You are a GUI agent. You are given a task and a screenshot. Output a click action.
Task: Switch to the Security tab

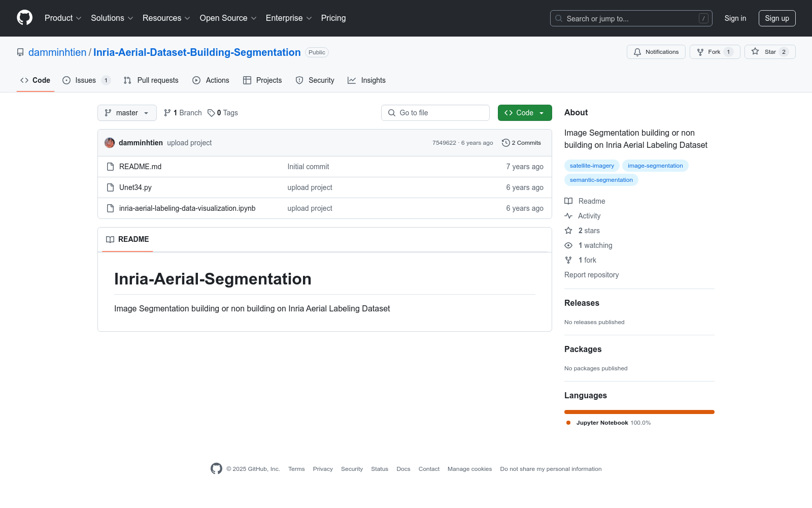click(315, 80)
